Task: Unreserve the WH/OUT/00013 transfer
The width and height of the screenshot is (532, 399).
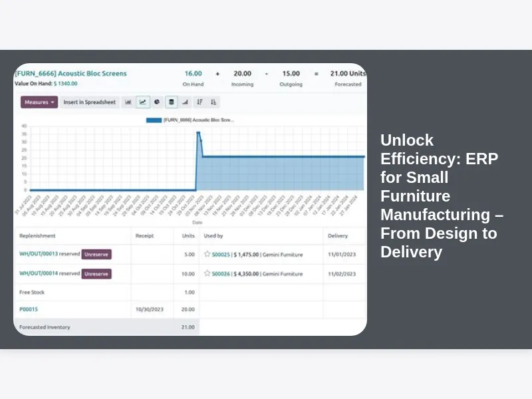Action: (96, 254)
